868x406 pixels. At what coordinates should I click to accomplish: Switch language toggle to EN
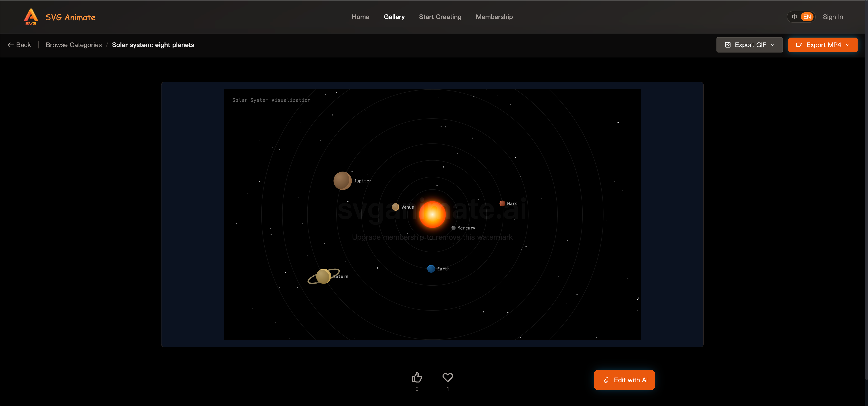coord(807,17)
